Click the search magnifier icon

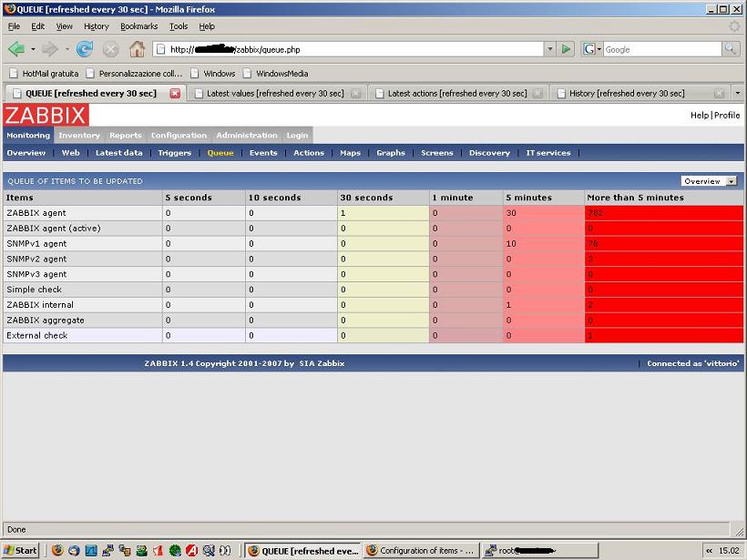point(731,49)
